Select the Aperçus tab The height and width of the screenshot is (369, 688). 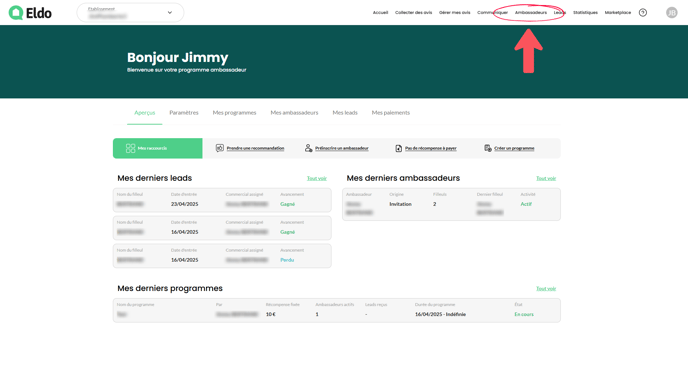click(145, 113)
